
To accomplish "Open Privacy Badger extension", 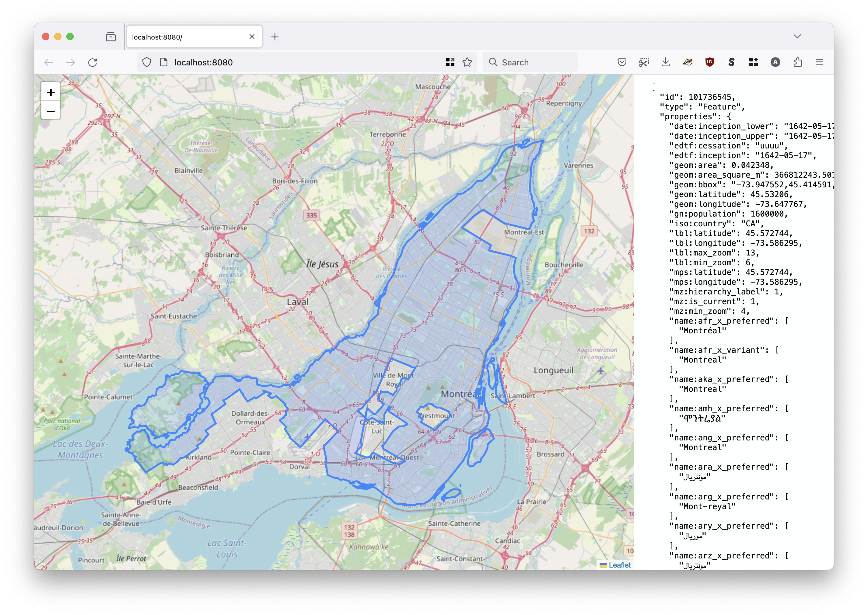I will tap(688, 62).
